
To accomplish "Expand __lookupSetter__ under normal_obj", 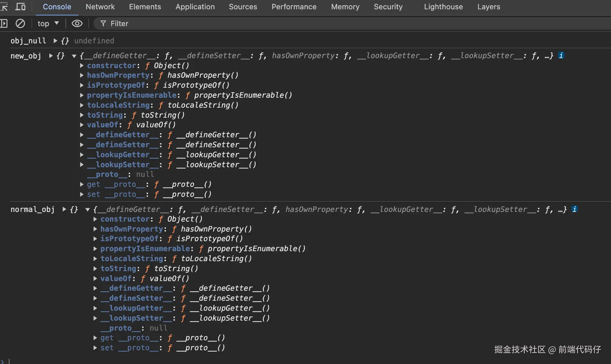I will pos(95,318).
